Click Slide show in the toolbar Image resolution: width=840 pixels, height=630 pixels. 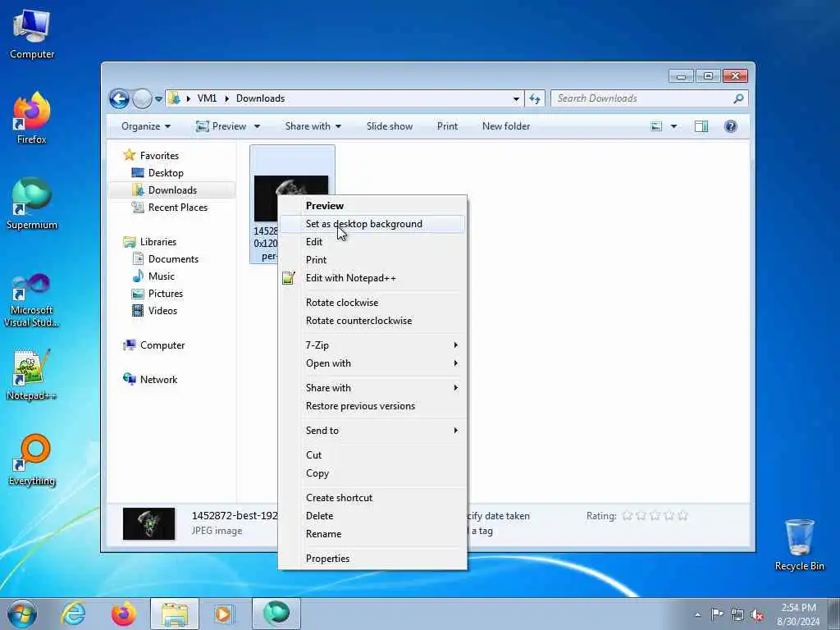390,126
